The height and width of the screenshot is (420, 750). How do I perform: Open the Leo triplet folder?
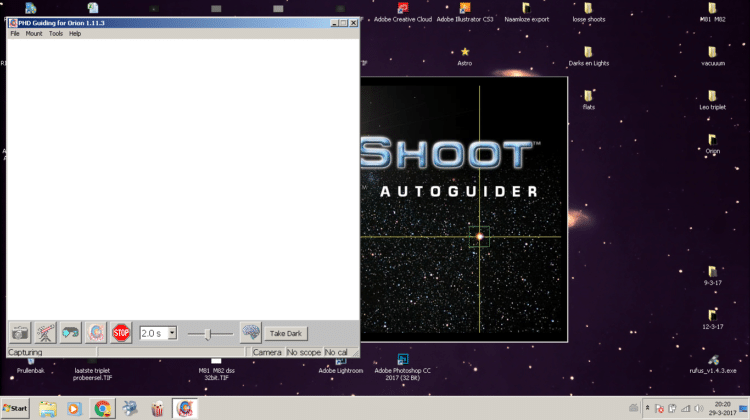[x=713, y=100]
